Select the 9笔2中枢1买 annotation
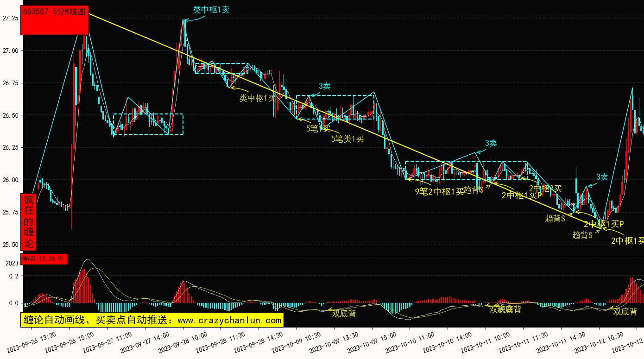 click(x=439, y=191)
